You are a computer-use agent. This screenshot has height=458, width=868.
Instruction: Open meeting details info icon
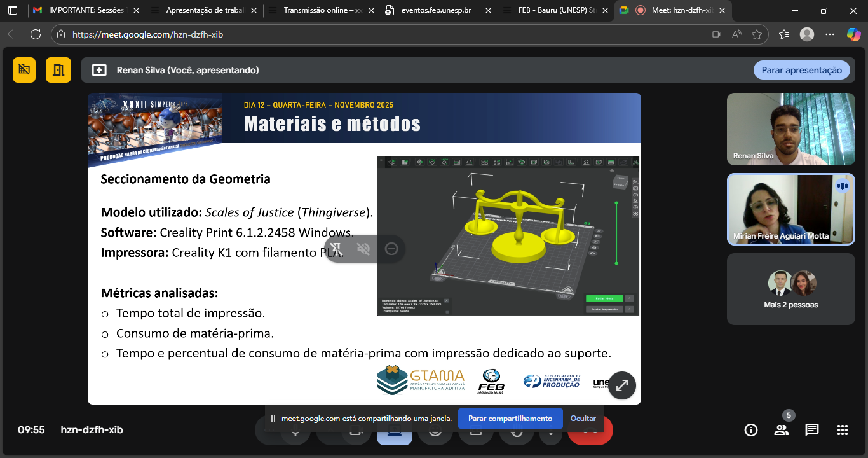751,430
